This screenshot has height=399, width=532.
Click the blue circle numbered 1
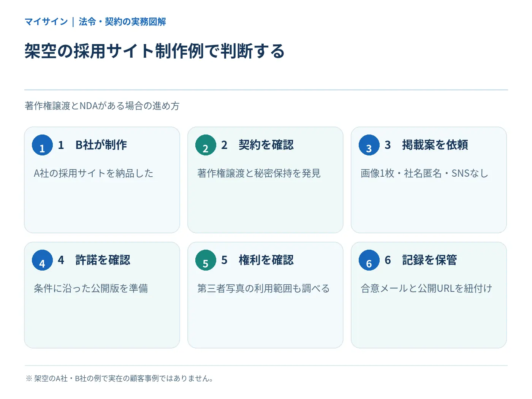[42, 145]
